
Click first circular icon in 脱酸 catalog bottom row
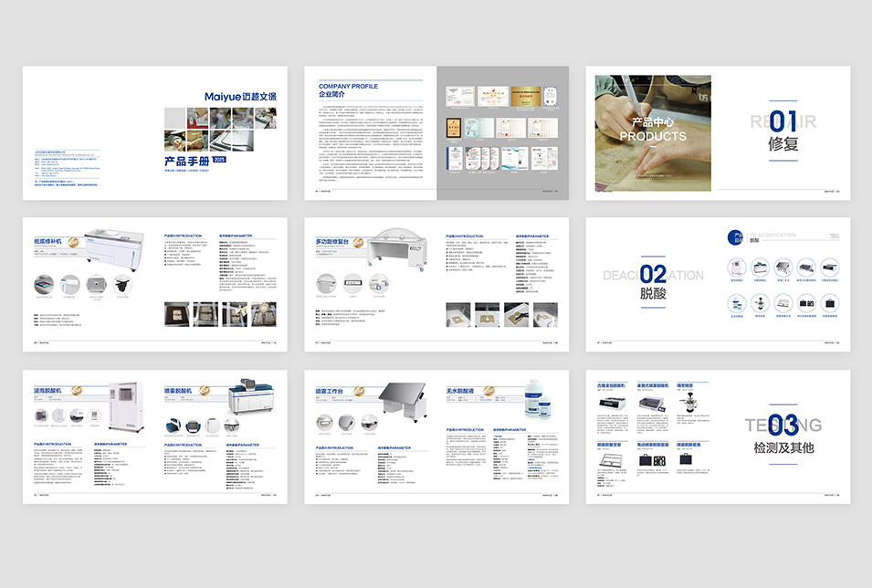coord(736,303)
